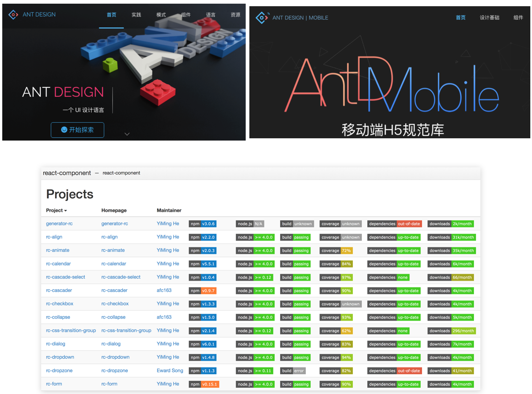Viewport: 532px width, 394px height.
Task: Open 组件 in Ant Design Mobile nav
Action: tap(518, 17)
